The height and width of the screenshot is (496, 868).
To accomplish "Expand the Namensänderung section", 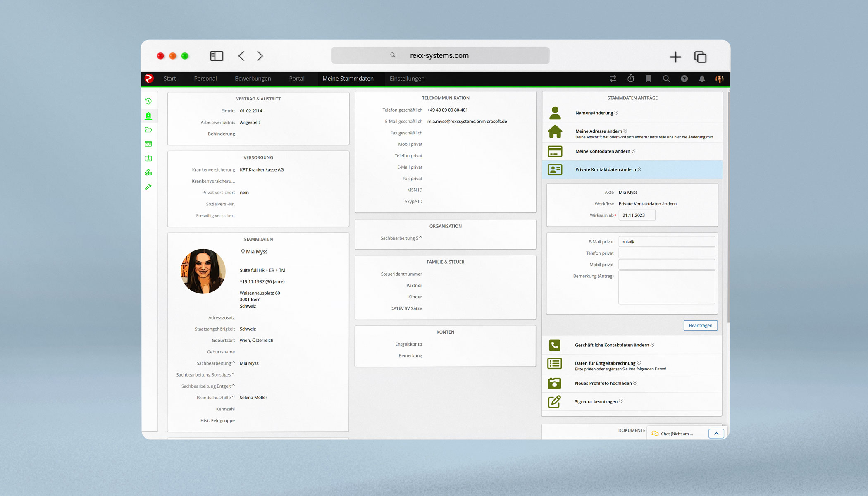I will (x=596, y=112).
